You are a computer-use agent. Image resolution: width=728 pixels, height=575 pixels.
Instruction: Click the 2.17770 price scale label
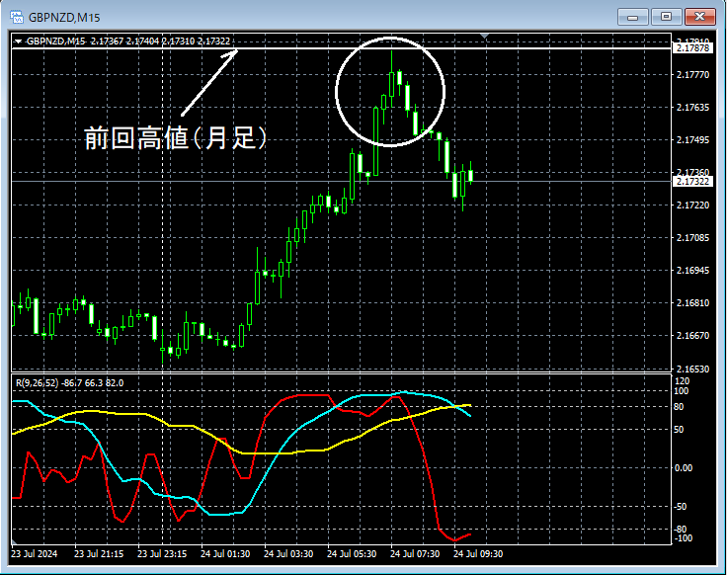(692, 75)
